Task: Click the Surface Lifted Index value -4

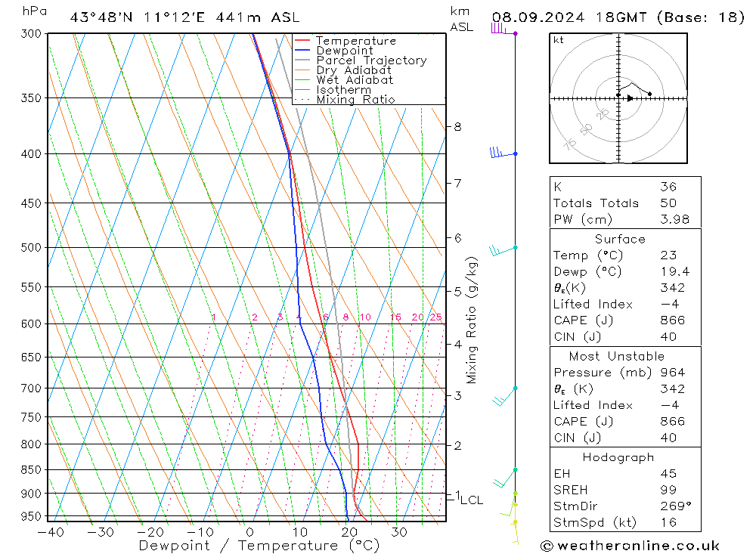Action: tap(670, 305)
